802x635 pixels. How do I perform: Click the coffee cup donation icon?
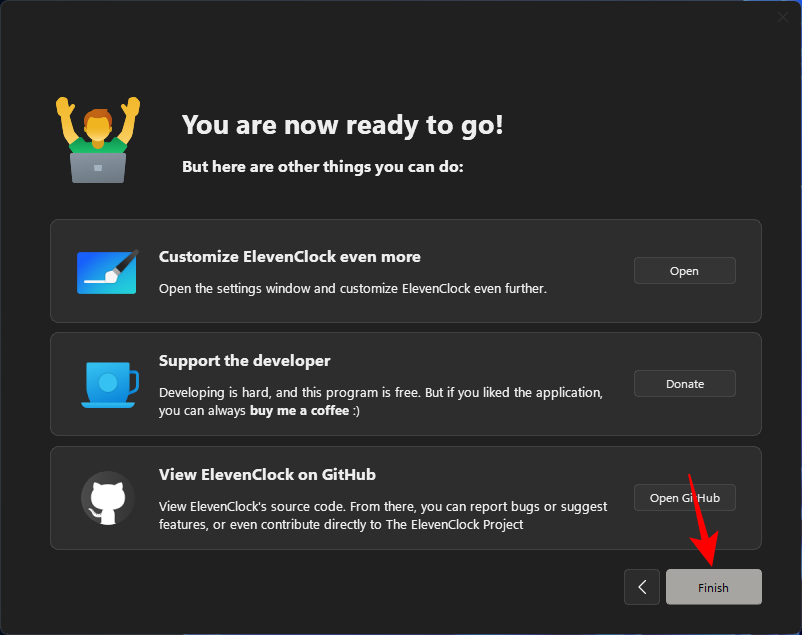pyautogui.click(x=108, y=384)
